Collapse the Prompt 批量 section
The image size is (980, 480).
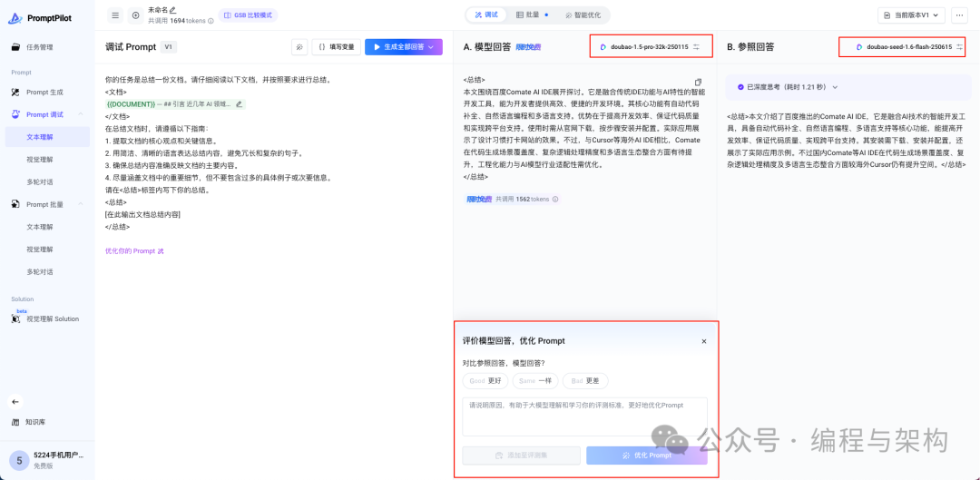point(80,204)
